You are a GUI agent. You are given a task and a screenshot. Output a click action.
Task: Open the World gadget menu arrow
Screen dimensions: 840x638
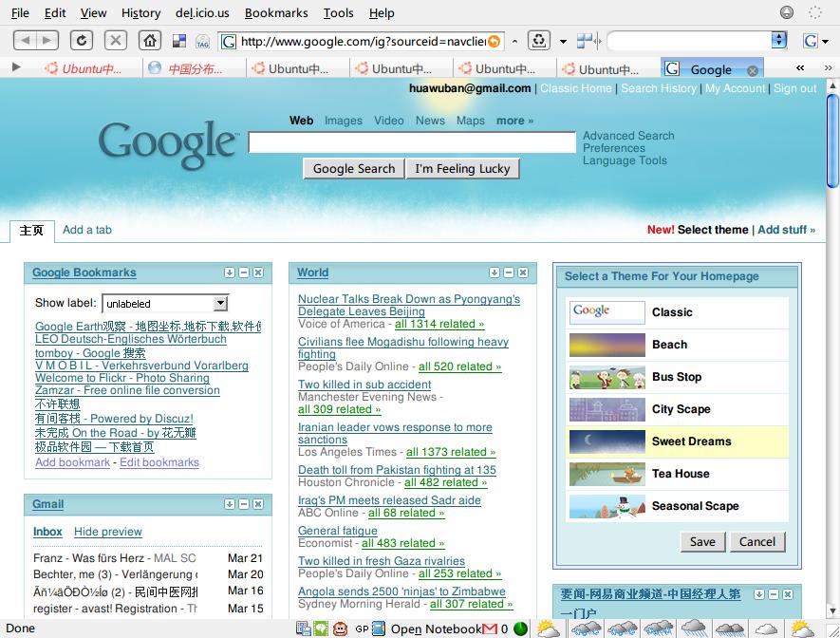click(494, 272)
